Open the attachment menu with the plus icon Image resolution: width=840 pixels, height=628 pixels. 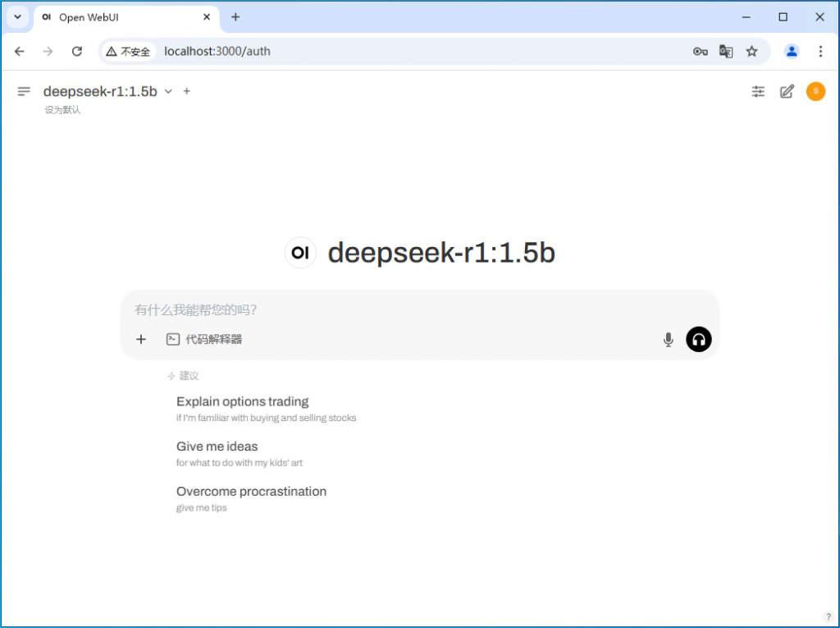click(x=140, y=339)
